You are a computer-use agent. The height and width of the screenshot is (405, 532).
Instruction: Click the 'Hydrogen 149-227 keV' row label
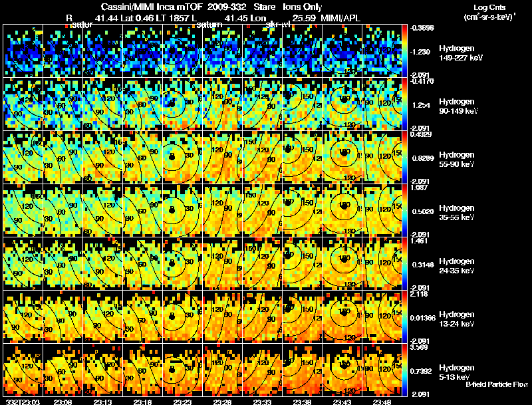[460, 53]
